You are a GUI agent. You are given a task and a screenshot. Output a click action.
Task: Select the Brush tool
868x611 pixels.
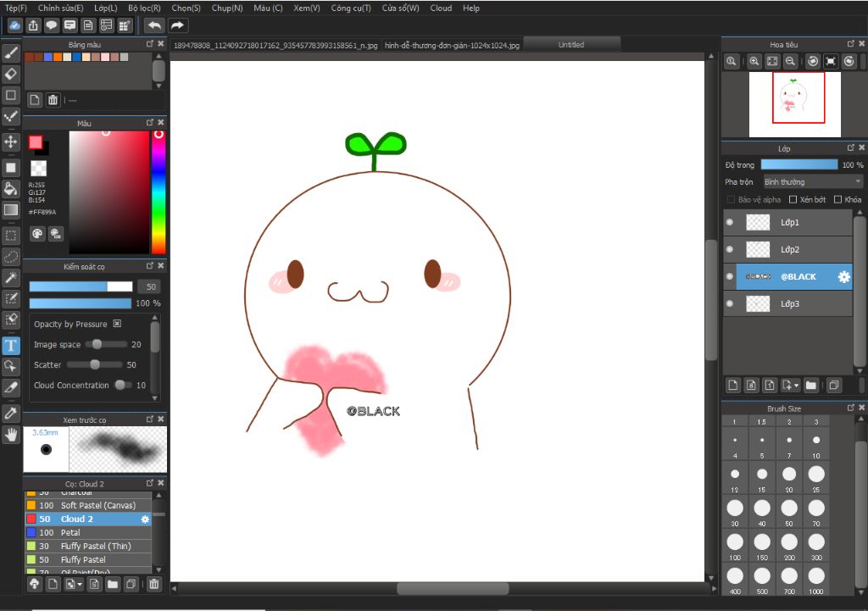(11, 53)
